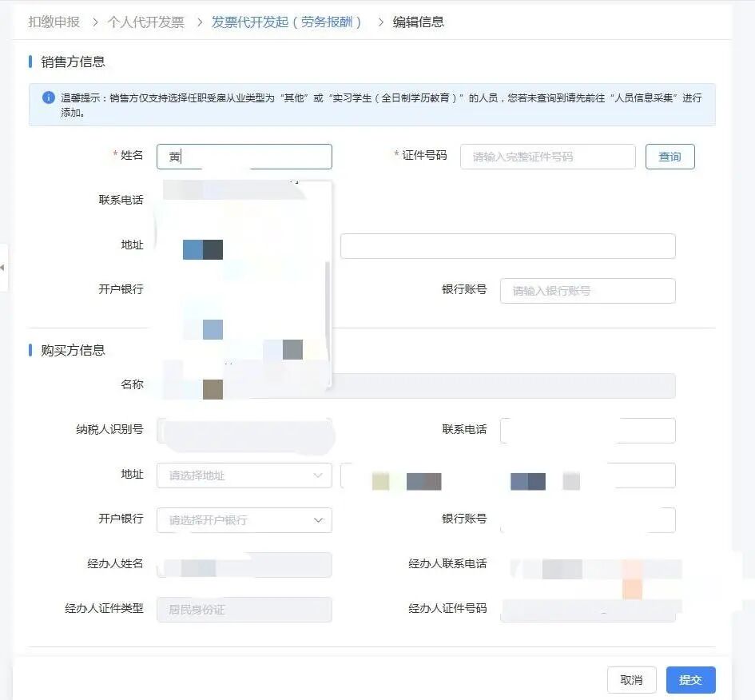The height and width of the screenshot is (700, 755).
Task: Cancel editing with the 取消 button
Action: click(x=631, y=680)
